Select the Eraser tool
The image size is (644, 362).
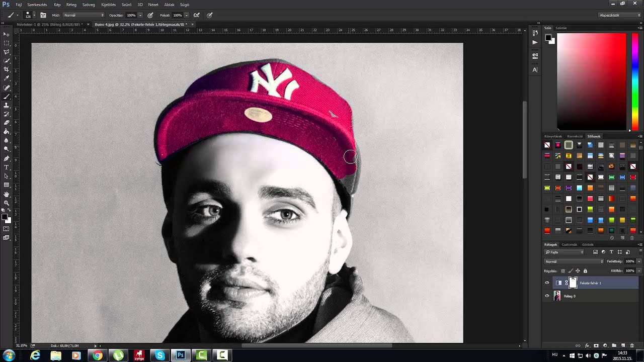[7, 123]
